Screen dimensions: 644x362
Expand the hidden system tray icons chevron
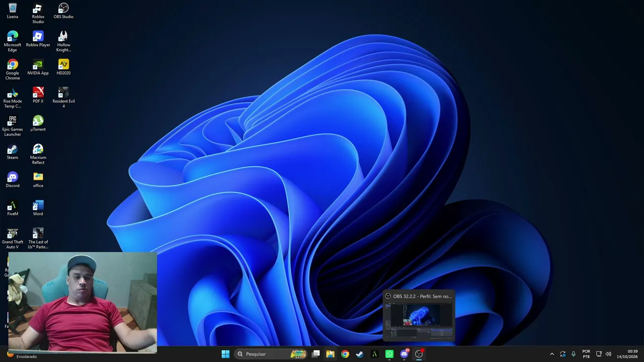pyautogui.click(x=552, y=354)
